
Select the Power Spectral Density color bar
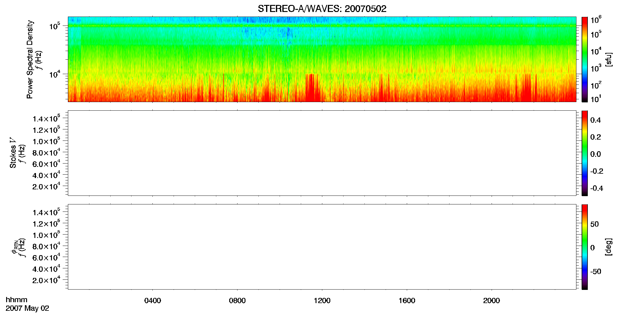(x=585, y=59)
